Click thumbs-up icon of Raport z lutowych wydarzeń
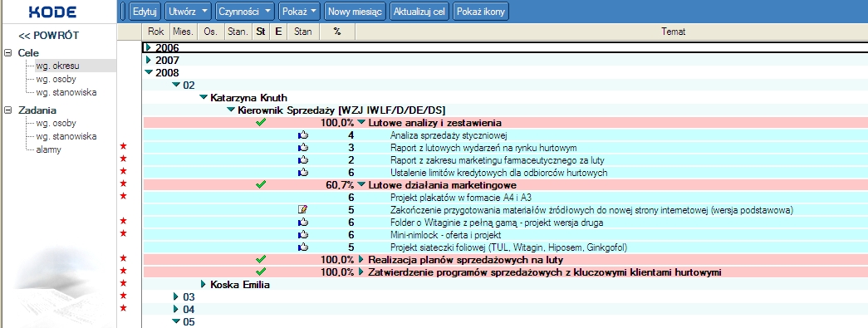868x328 pixels. tap(303, 148)
